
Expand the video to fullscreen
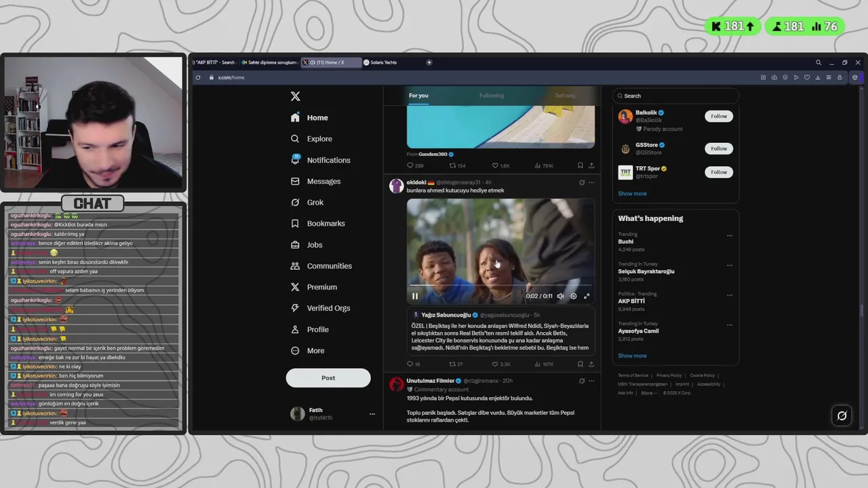pyautogui.click(x=587, y=296)
